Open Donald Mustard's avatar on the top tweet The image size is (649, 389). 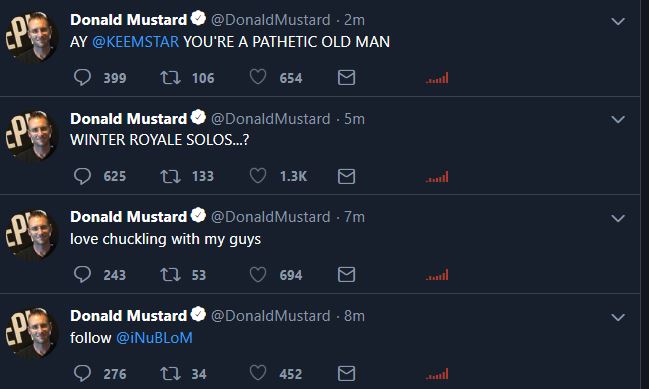coord(31,36)
